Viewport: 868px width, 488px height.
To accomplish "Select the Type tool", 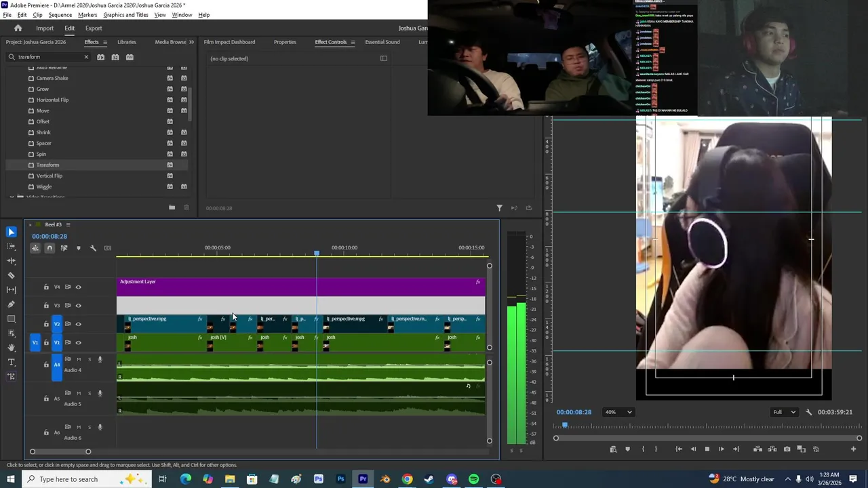I will point(11,362).
